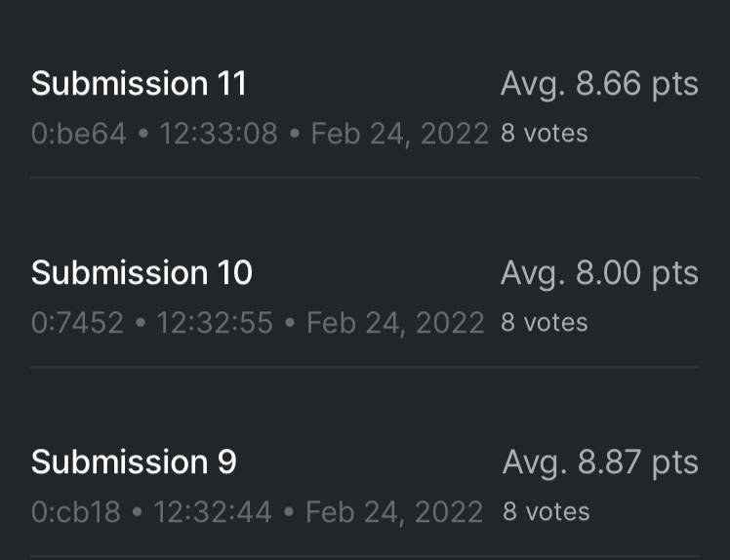Click the Avg. 8.66 pts score

point(599,84)
